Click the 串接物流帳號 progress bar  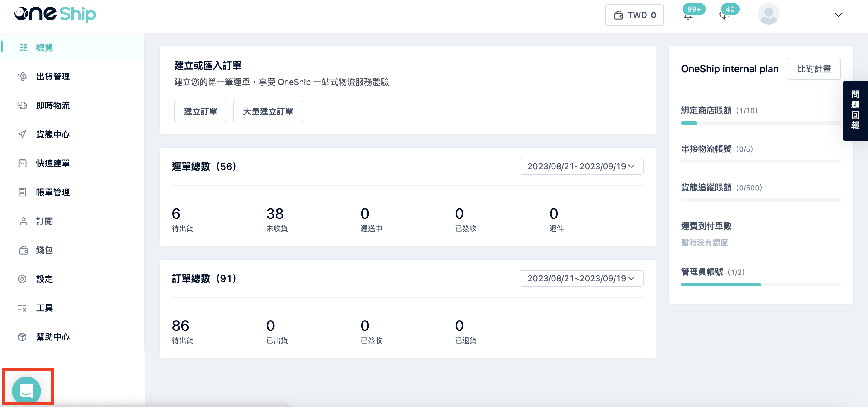[x=760, y=162]
